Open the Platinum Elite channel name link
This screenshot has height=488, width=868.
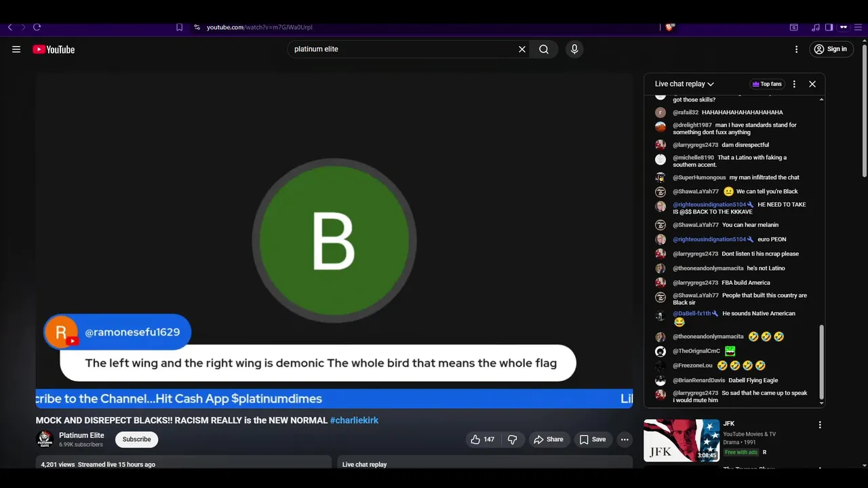(x=81, y=435)
